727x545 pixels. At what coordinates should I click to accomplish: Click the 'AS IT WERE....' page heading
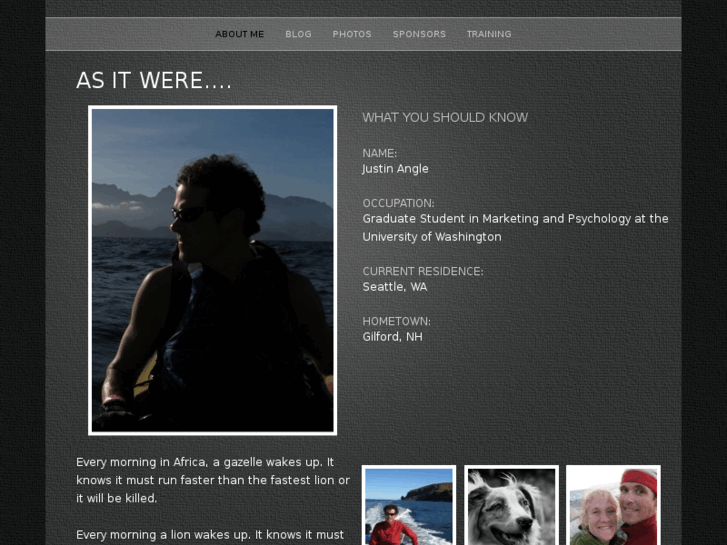point(153,81)
